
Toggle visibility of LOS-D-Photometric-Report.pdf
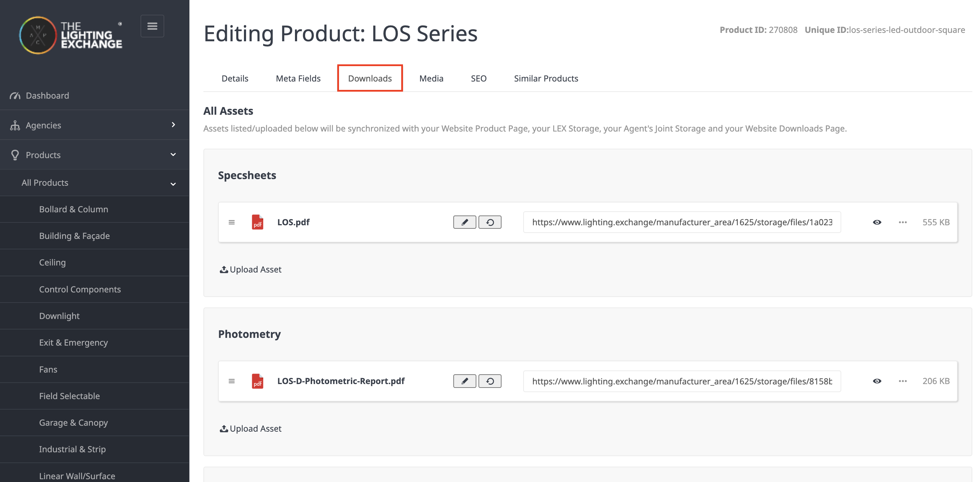pos(877,381)
